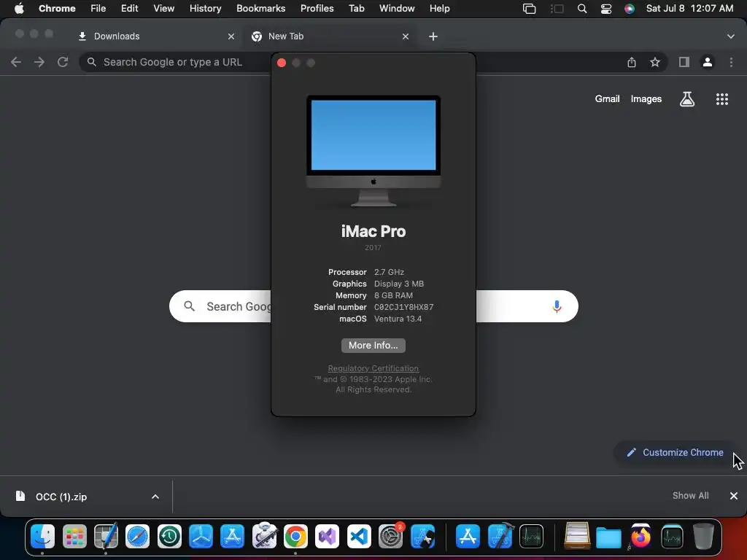This screenshot has height=560, width=747.
Task: Open the Search Labs flask icon
Action: point(686,99)
